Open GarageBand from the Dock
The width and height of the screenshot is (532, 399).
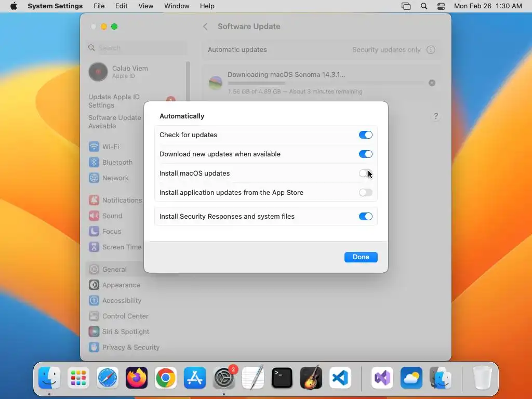(311, 378)
